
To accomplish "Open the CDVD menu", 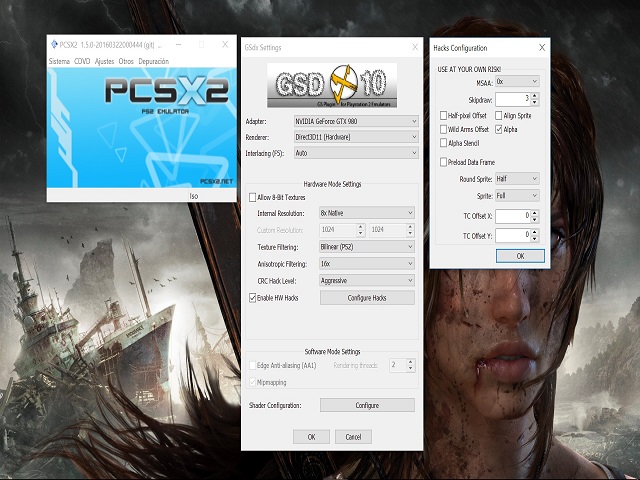I will coord(82,61).
